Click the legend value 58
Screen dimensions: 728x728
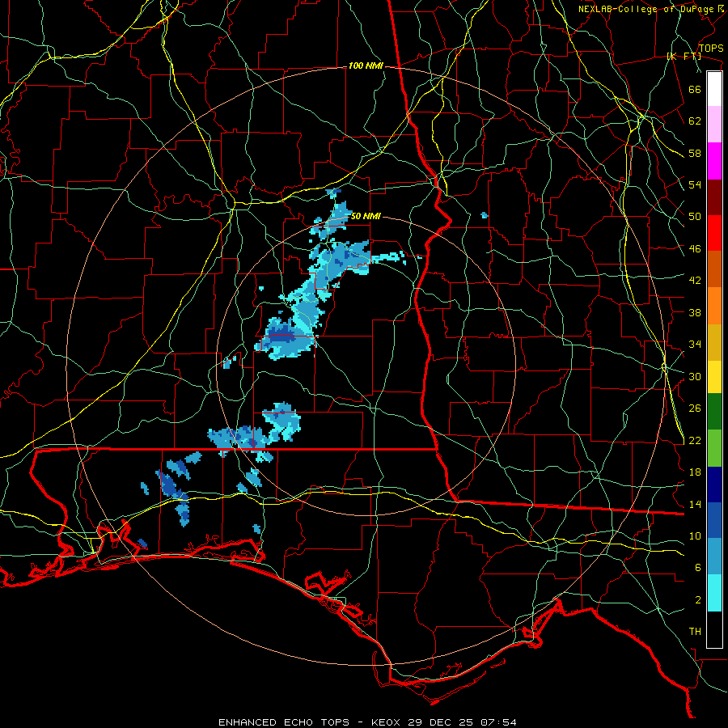[x=695, y=153]
